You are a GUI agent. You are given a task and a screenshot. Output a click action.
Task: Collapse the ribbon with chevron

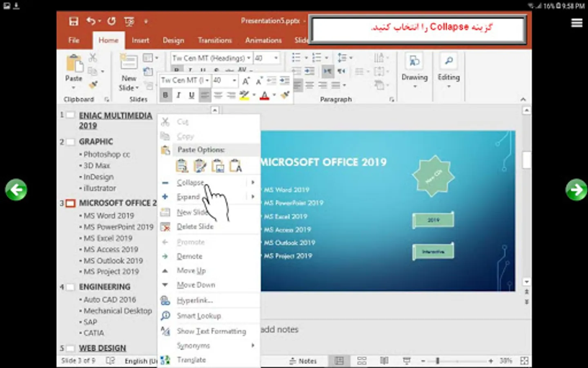523,99
